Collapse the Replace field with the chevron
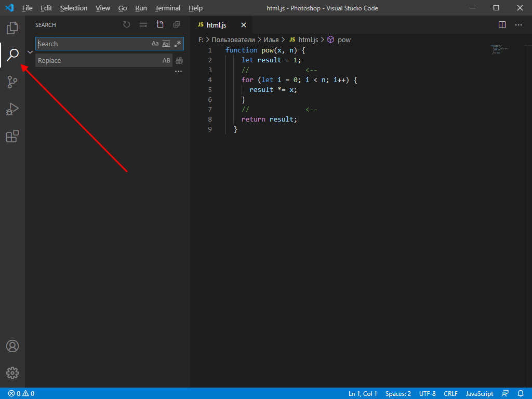This screenshot has height=399, width=532. coord(30,52)
